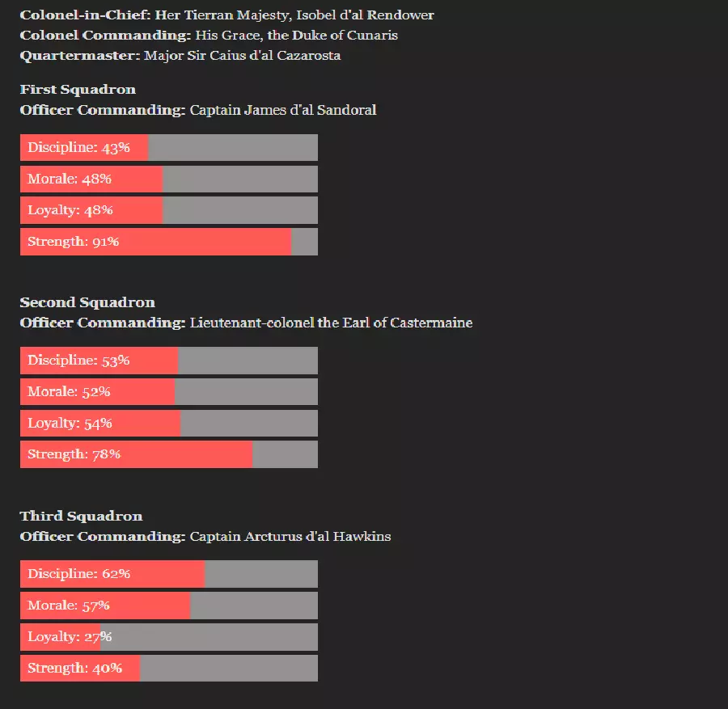Screen dimensions: 728x709
Task: Click the Third Squadron Strength 40% bar
Action: tap(168, 669)
